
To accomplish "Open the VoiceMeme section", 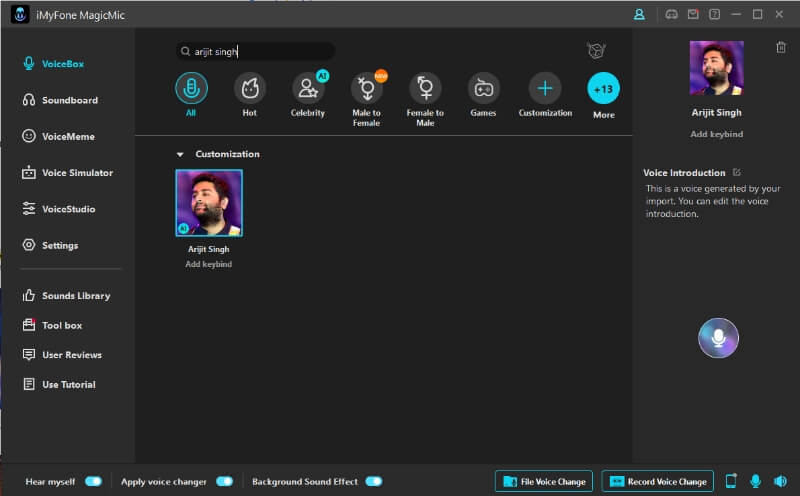I will (59, 136).
